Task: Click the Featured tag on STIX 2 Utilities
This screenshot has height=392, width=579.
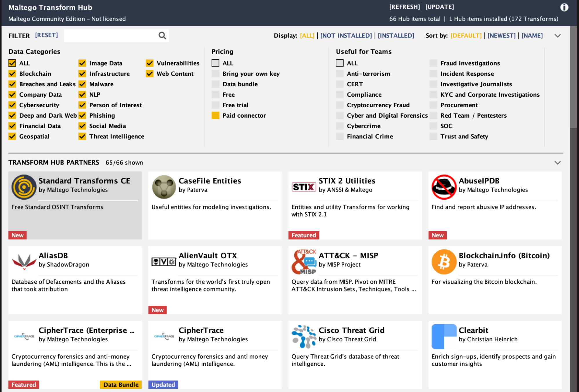Action: pos(304,235)
